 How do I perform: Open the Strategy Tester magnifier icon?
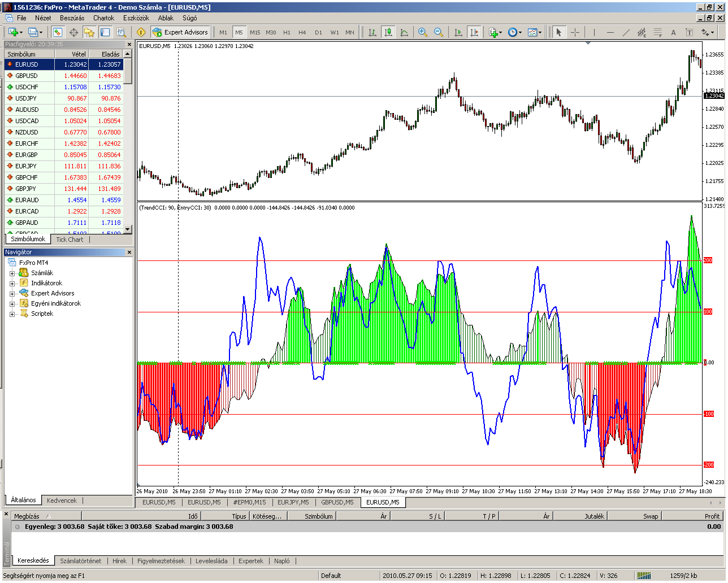coord(121,32)
